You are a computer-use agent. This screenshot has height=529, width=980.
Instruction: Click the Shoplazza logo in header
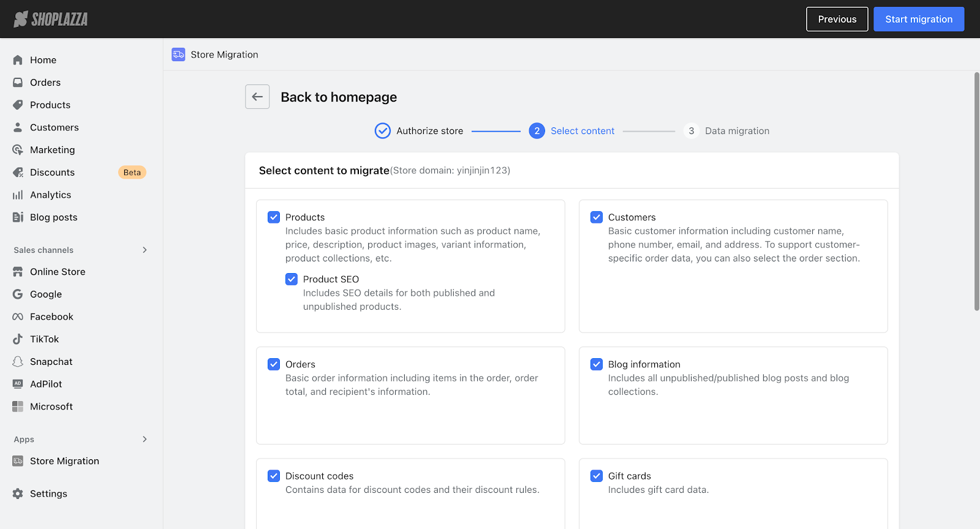click(x=51, y=19)
